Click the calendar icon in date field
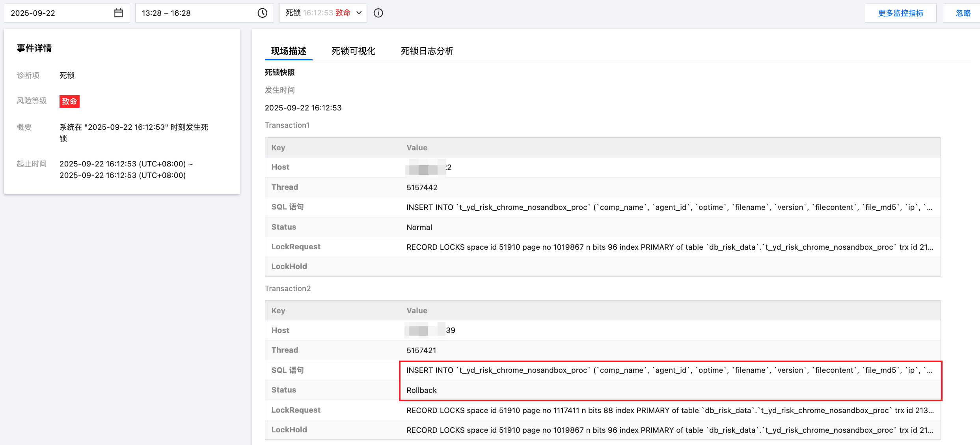Screen dimensions: 980x445 pos(118,13)
